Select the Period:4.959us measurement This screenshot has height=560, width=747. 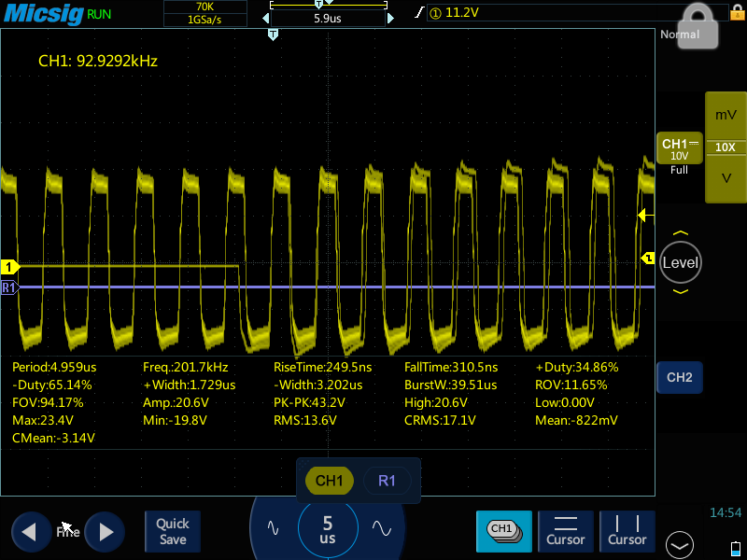(54, 367)
